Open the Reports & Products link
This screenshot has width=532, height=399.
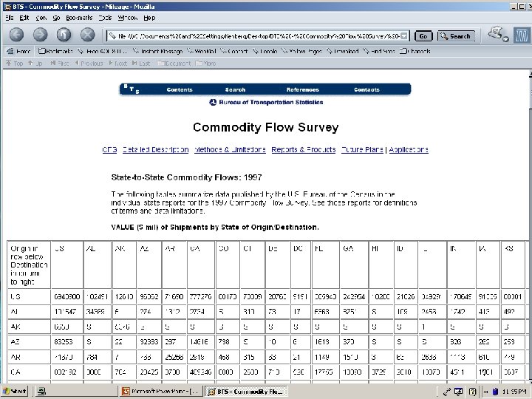tap(304, 149)
